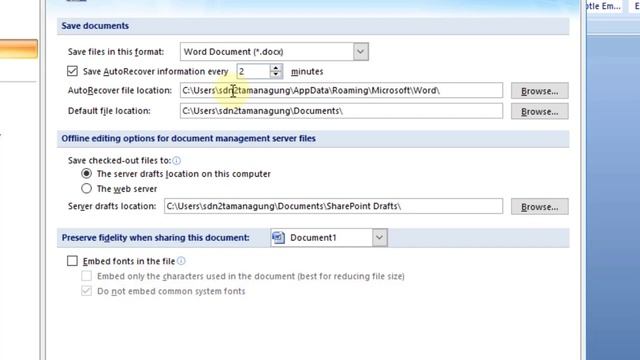Decrease AutoRecover minutes with down arrow

pyautogui.click(x=276, y=75)
